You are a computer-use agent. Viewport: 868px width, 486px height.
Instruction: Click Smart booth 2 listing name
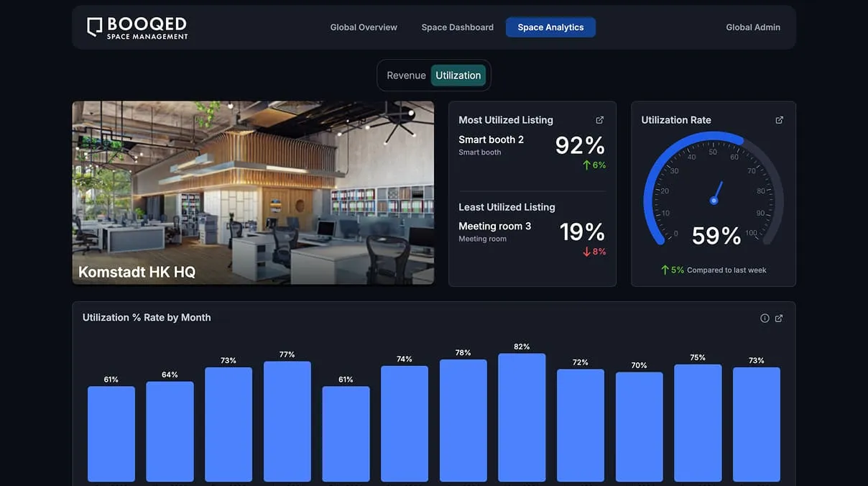coord(491,139)
